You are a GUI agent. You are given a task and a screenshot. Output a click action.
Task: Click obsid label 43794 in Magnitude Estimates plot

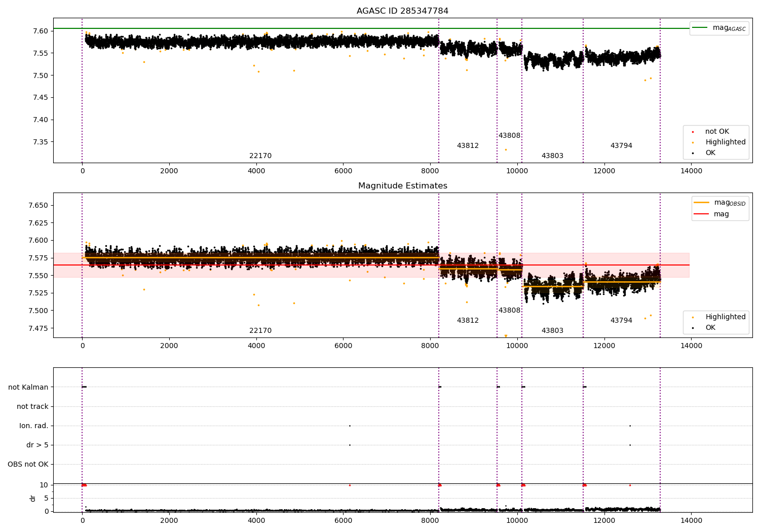pyautogui.click(x=621, y=321)
